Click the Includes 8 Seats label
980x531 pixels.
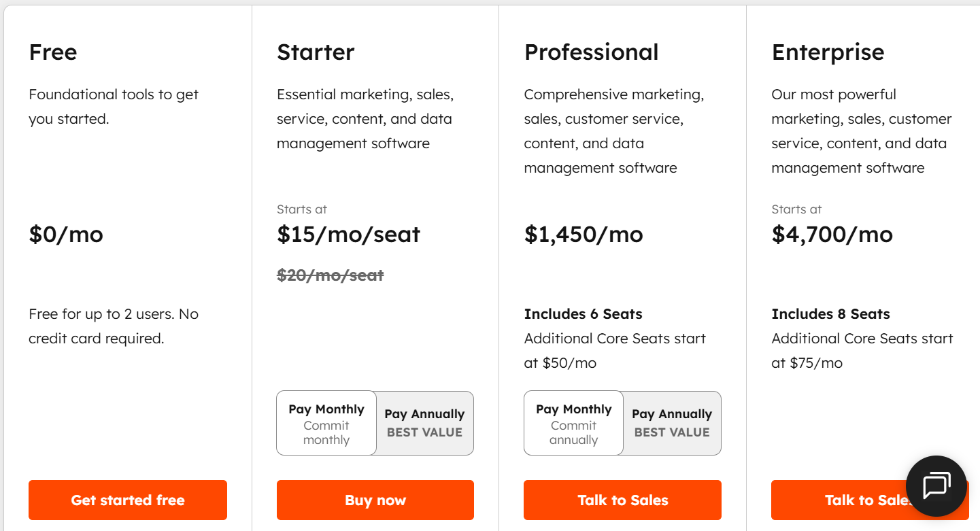830,314
